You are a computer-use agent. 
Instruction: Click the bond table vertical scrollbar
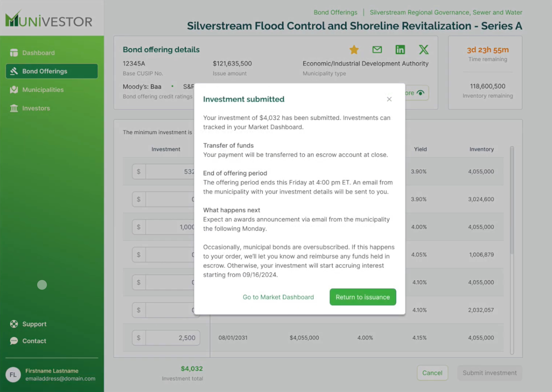tap(512, 200)
